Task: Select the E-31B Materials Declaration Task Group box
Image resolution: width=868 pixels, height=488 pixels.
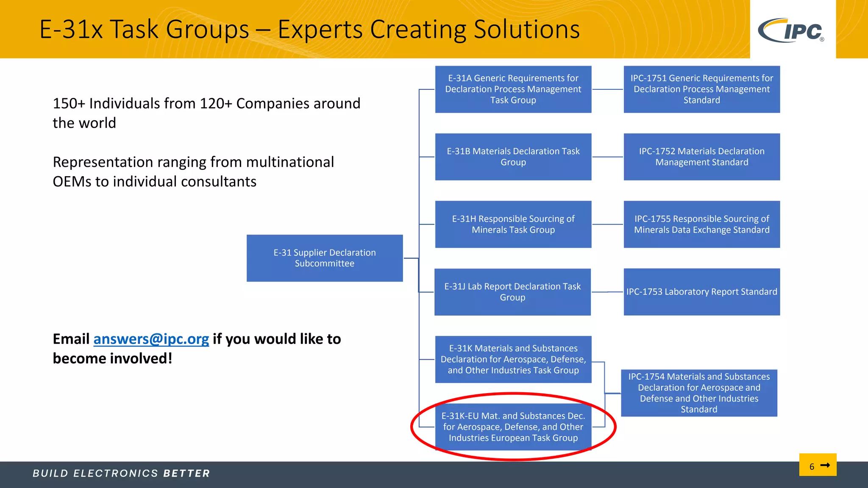Action: click(513, 157)
